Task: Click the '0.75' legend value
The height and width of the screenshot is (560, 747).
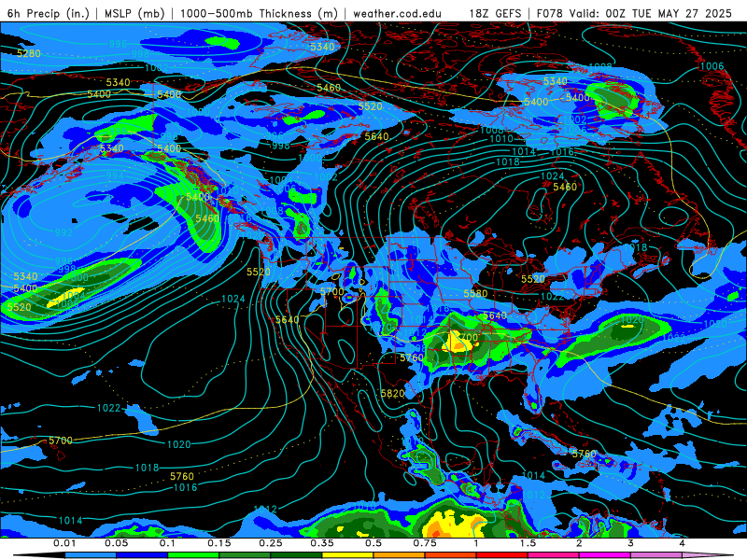Action: pos(425,543)
